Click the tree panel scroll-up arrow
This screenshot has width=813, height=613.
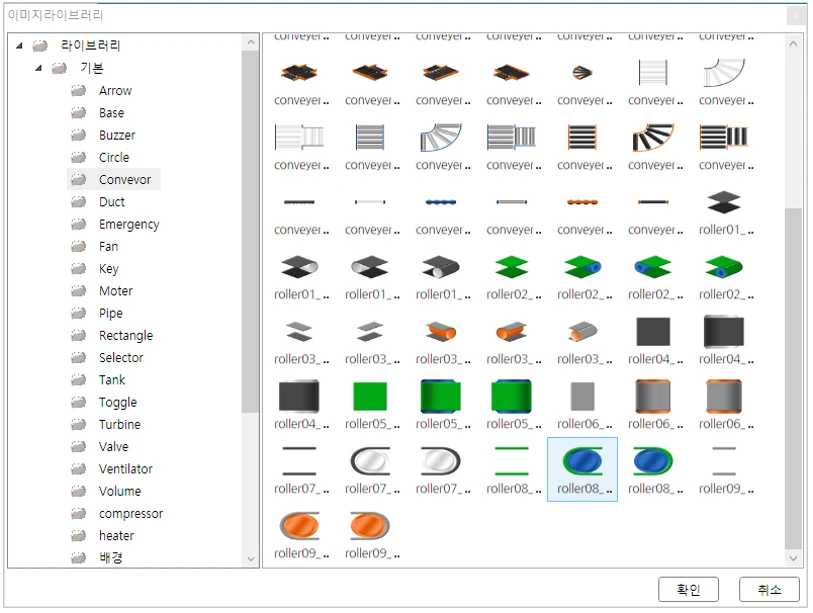coord(251,43)
